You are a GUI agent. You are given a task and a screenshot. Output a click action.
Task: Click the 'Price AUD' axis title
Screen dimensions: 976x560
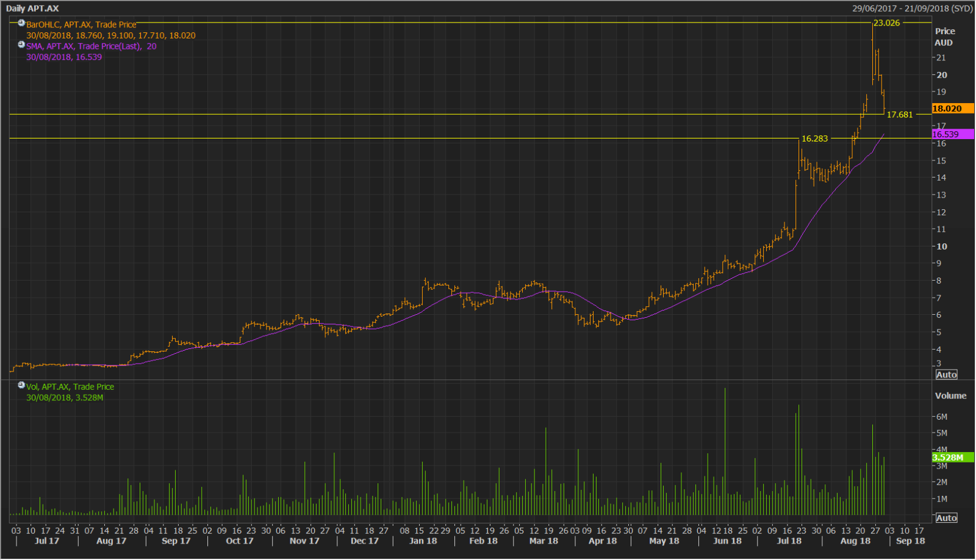(x=944, y=37)
